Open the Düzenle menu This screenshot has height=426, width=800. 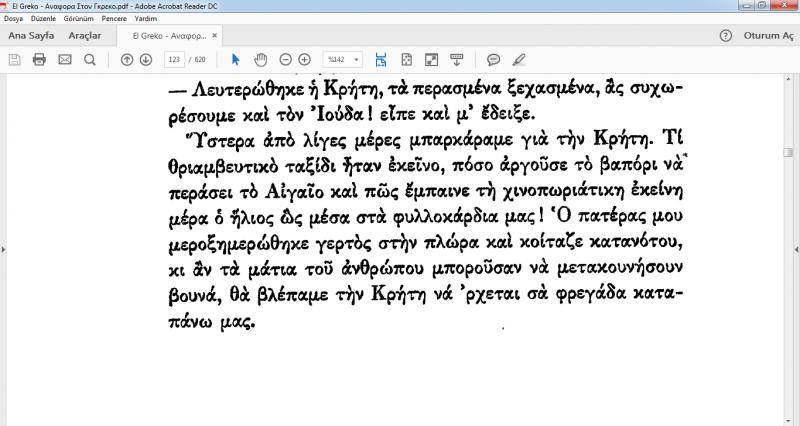(x=43, y=18)
